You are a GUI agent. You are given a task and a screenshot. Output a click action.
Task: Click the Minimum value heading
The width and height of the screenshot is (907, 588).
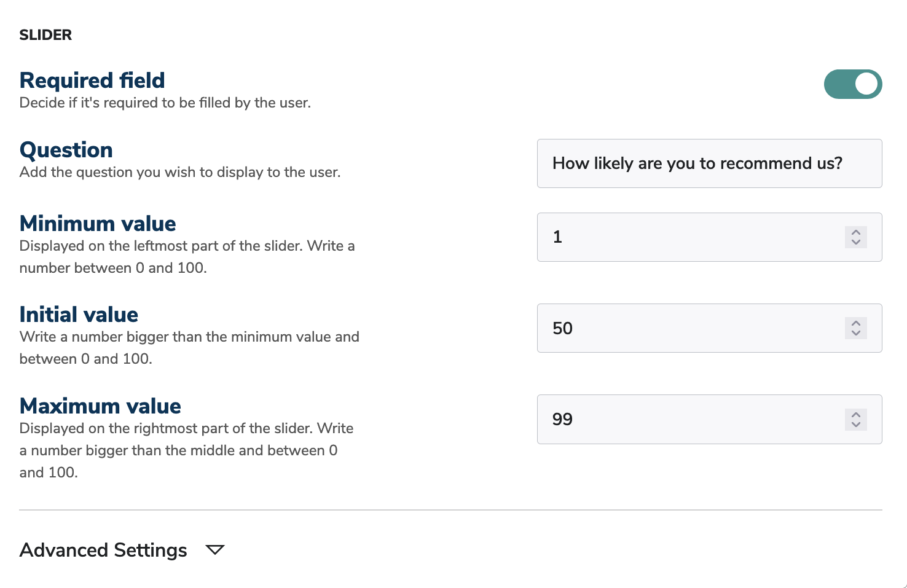pyautogui.click(x=98, y=223)
